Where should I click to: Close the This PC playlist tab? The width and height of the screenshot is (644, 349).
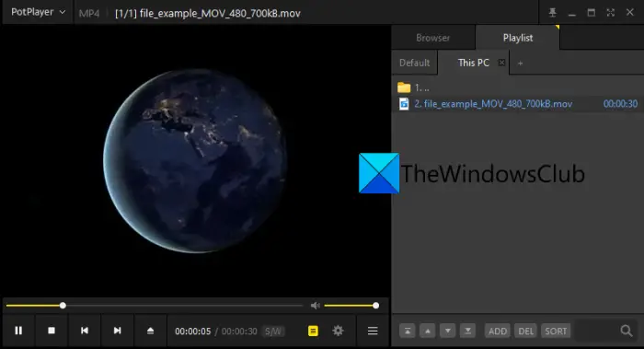501,63
